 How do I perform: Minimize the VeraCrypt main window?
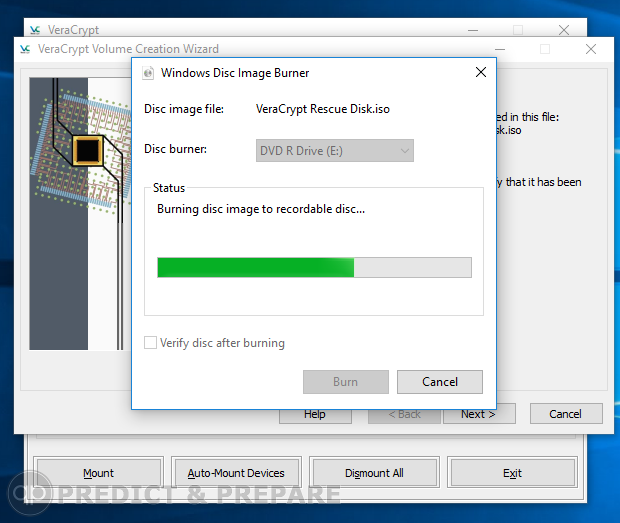coord(473,30)
